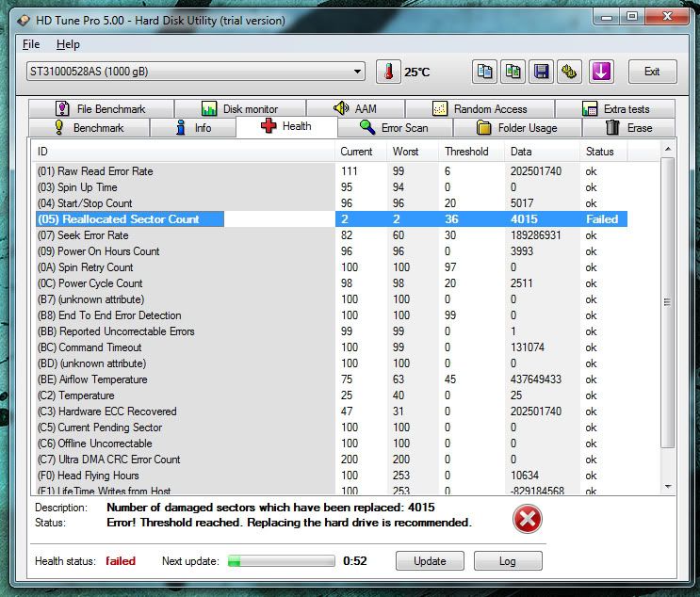Go to the Disk monitor tab
This screenshot has width=700, height=597.
point(239,109)
